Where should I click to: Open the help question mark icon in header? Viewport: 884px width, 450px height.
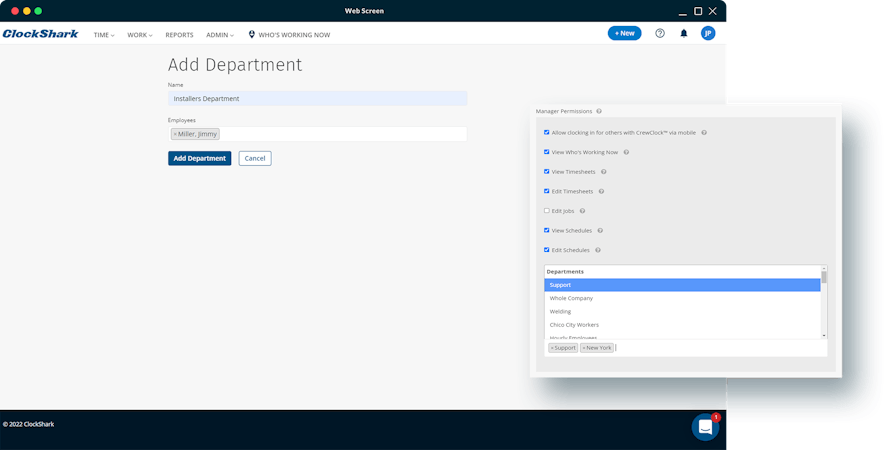click(x=660, y=33)
